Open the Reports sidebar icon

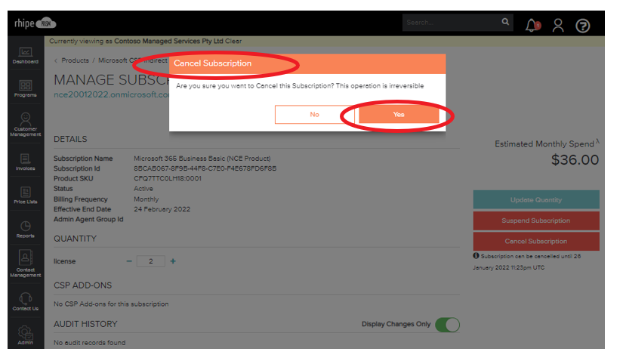[x=26, y=230]
